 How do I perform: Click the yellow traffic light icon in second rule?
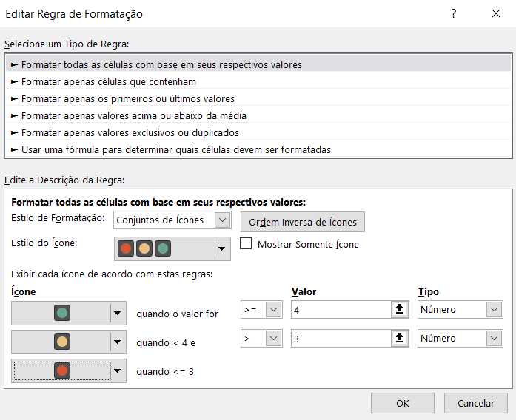62,342
